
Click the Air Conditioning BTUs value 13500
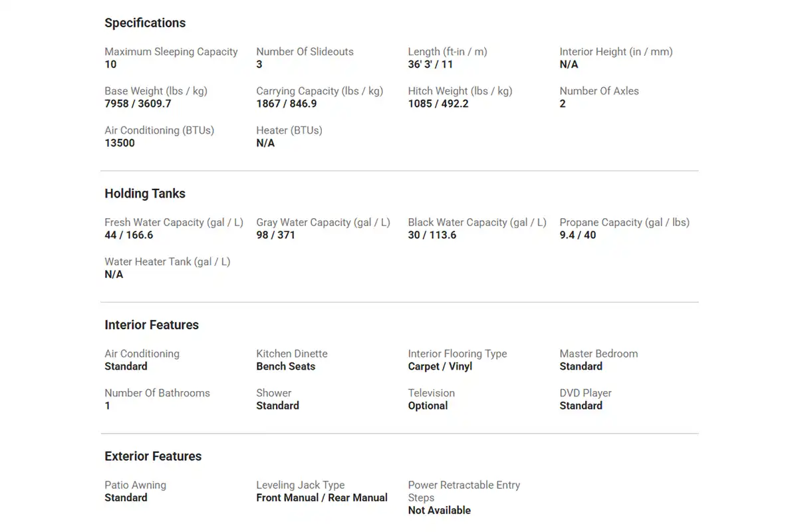click(120, 143)
